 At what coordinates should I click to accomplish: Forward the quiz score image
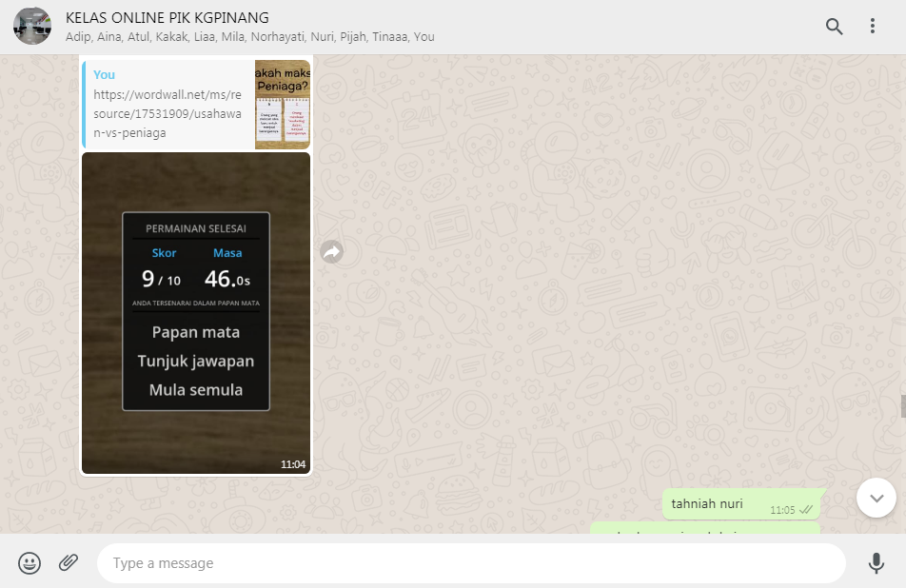point(331,252)
